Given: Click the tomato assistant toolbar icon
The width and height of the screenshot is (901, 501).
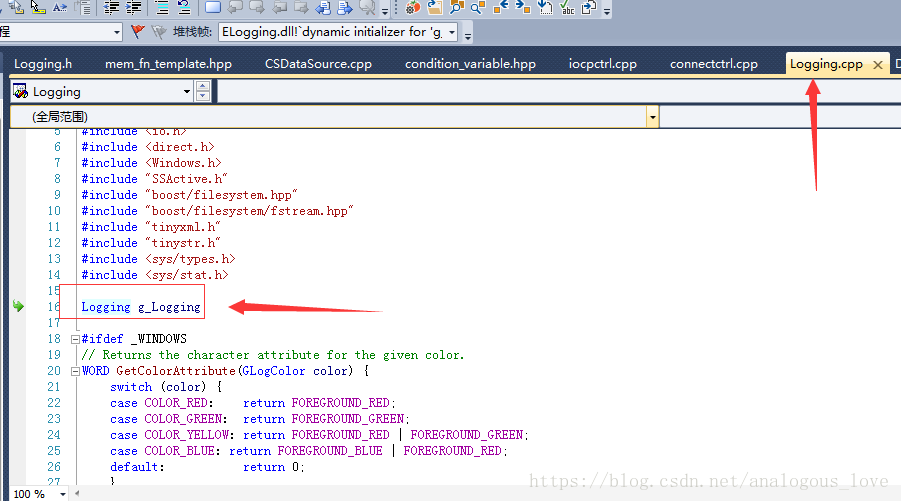Looking at the screenshot, I should [413, 7].
